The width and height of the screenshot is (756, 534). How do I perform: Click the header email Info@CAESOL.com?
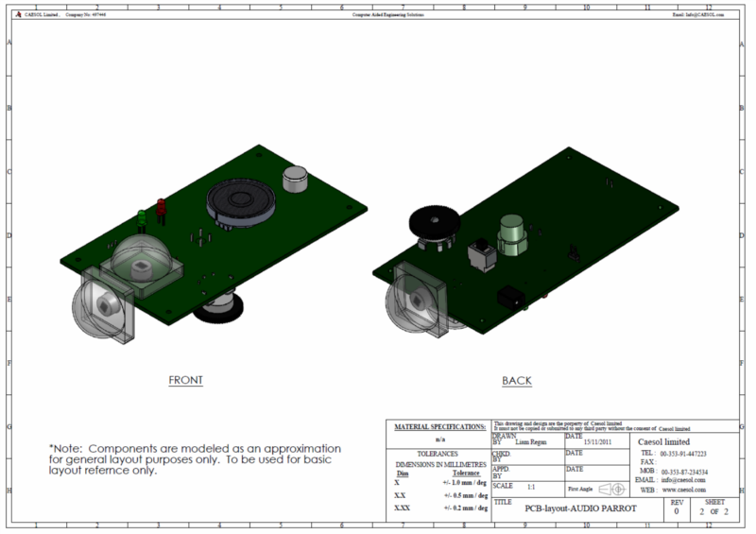click(x=698, y=15)
